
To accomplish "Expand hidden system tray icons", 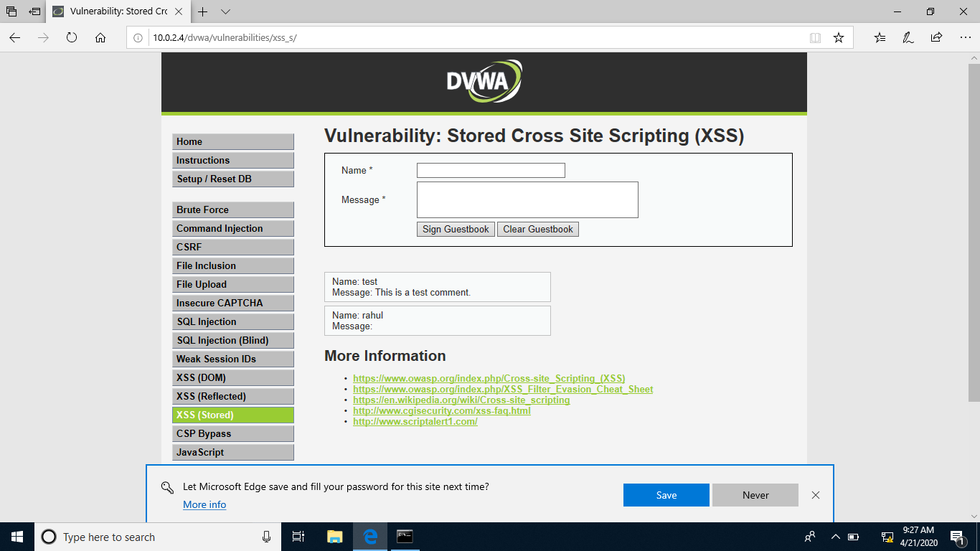I will point(835,536).
